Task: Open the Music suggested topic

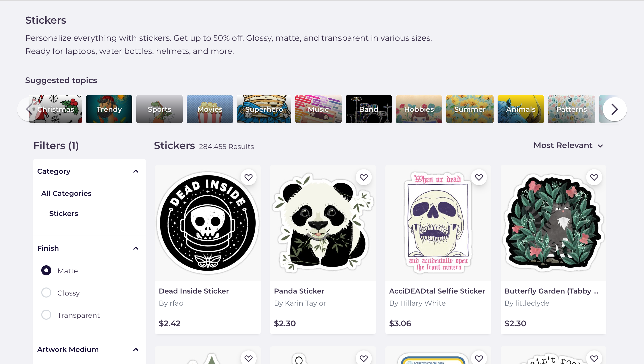Action: click(x=318, y=109)
